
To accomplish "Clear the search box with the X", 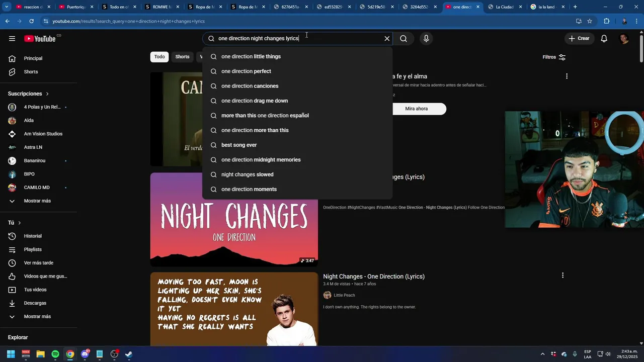I will 387,39.
